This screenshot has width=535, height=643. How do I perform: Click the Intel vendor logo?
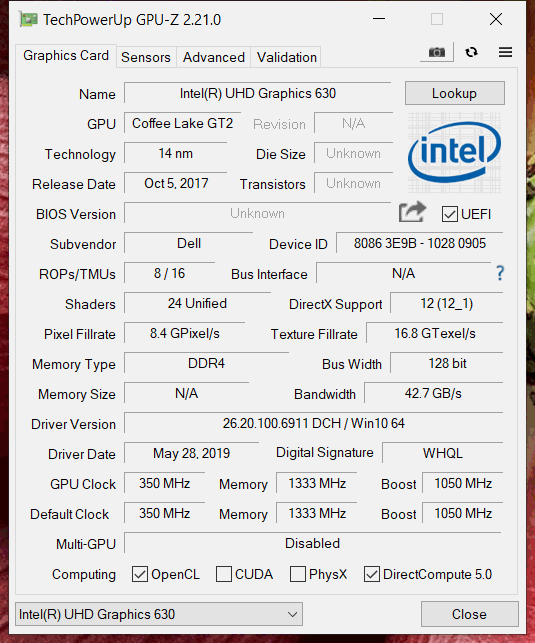pos(454,153)
